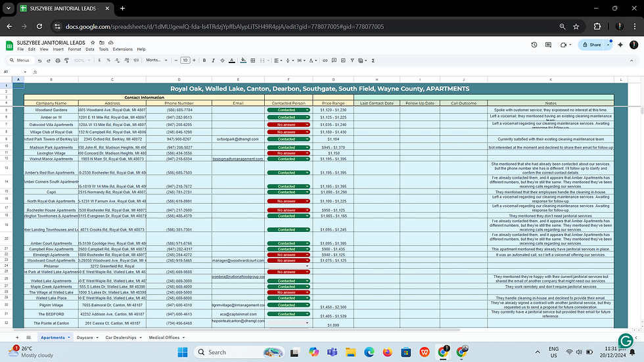Click the aca@captainmail.com email cell
This screenshot has width=644, height=362.
(238, 314)
